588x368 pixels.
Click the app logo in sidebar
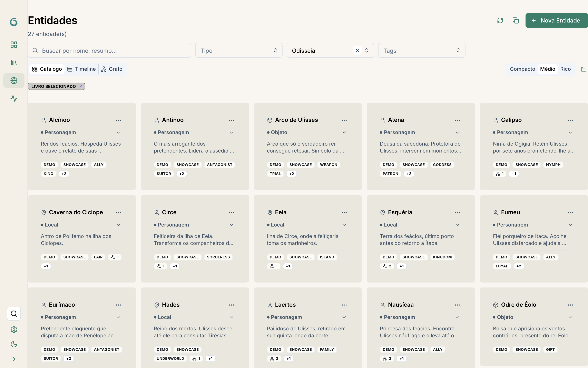(14, 22)
